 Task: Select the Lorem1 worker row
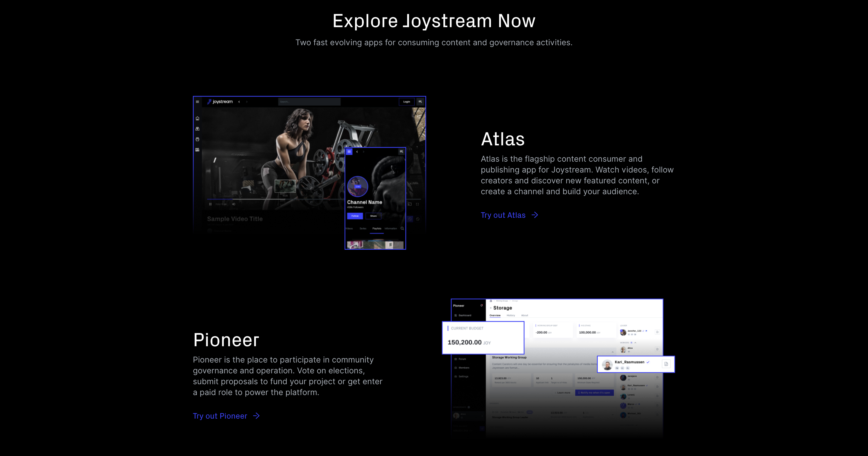click(x=639, y=396)
